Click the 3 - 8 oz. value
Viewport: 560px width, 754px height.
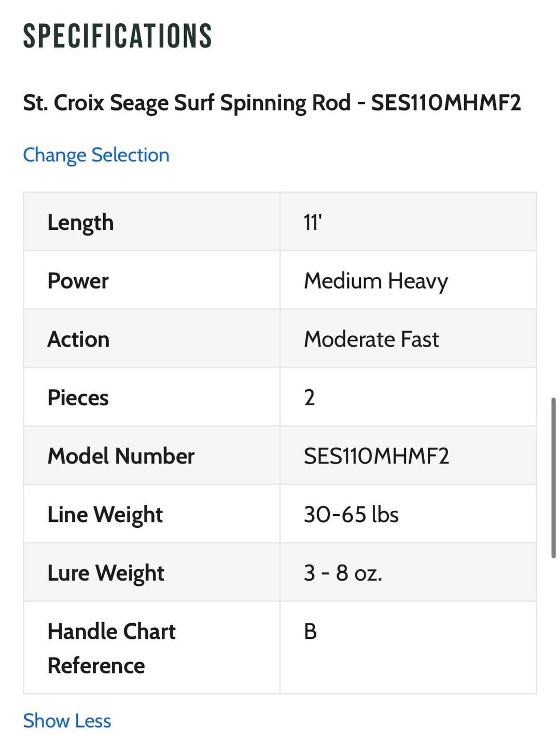point(343,573)
